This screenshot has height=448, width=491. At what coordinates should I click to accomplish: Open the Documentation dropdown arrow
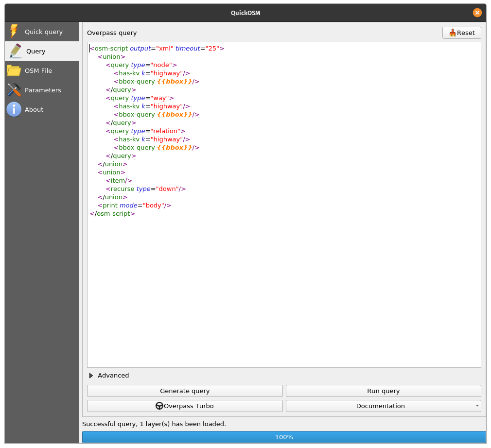pyautogui.click(x=477, y=406)
